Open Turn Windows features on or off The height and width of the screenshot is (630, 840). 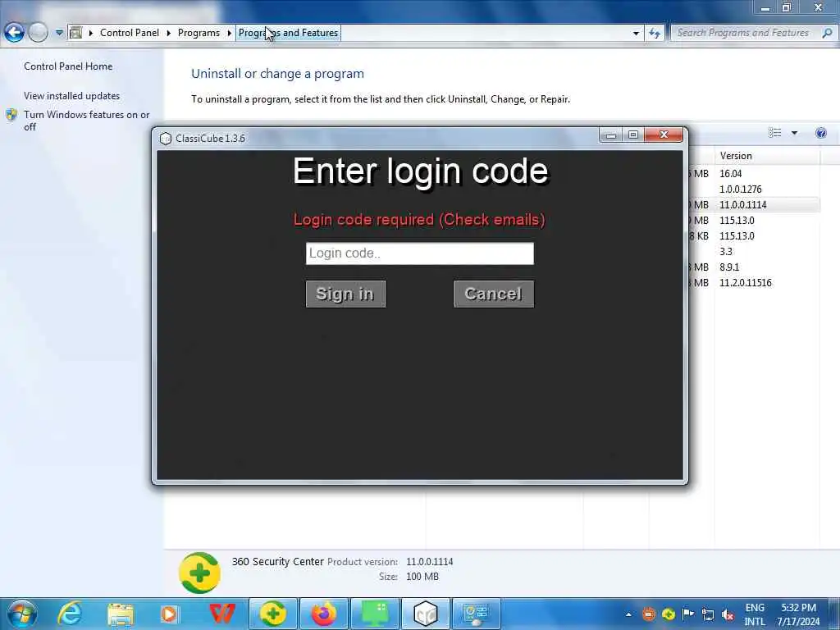tap(87, 121)
